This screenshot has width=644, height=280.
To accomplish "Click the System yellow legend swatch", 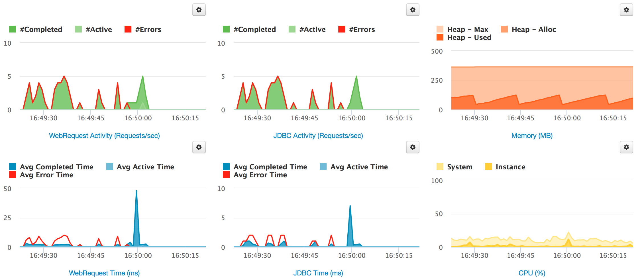I will [x=440, y=167].
